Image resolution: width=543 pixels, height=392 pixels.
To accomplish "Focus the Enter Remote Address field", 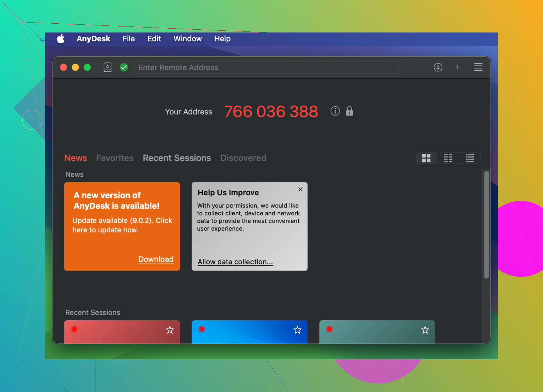I will click(265, 67).
